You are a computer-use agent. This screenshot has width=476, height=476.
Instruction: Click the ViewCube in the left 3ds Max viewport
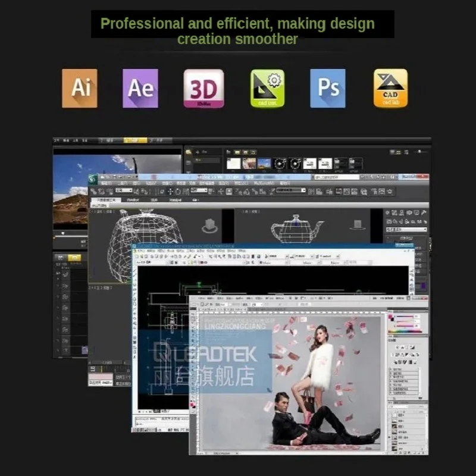coord(209,226)
